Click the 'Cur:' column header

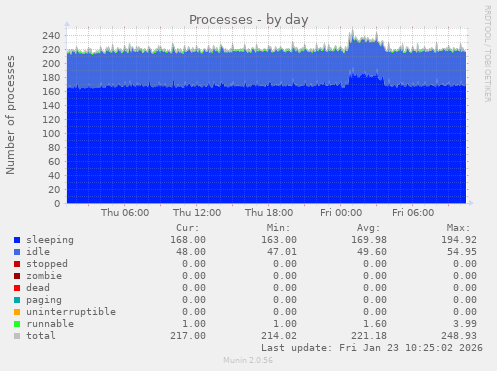188,228
